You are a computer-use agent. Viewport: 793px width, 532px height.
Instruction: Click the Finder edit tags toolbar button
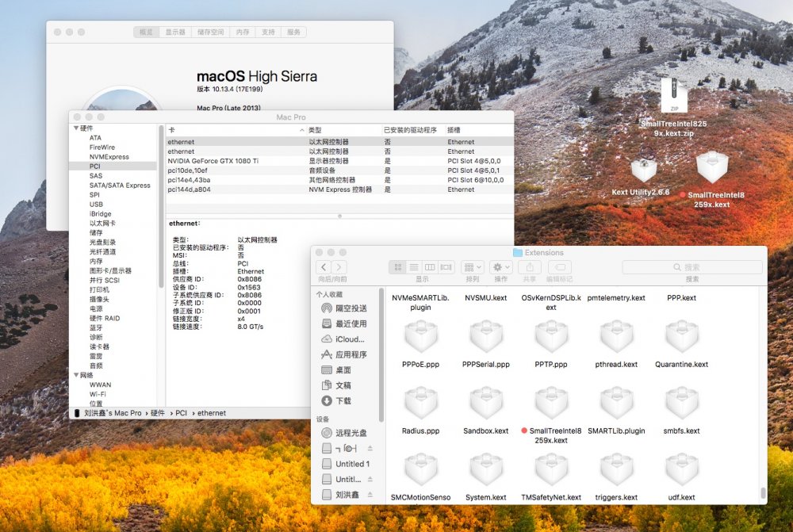tap(560, 267)
